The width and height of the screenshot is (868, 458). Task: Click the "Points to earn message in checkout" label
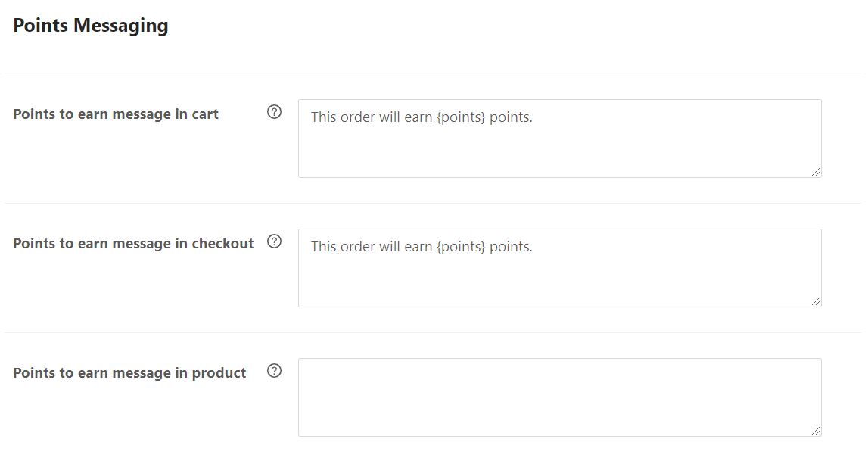[133, 244]
